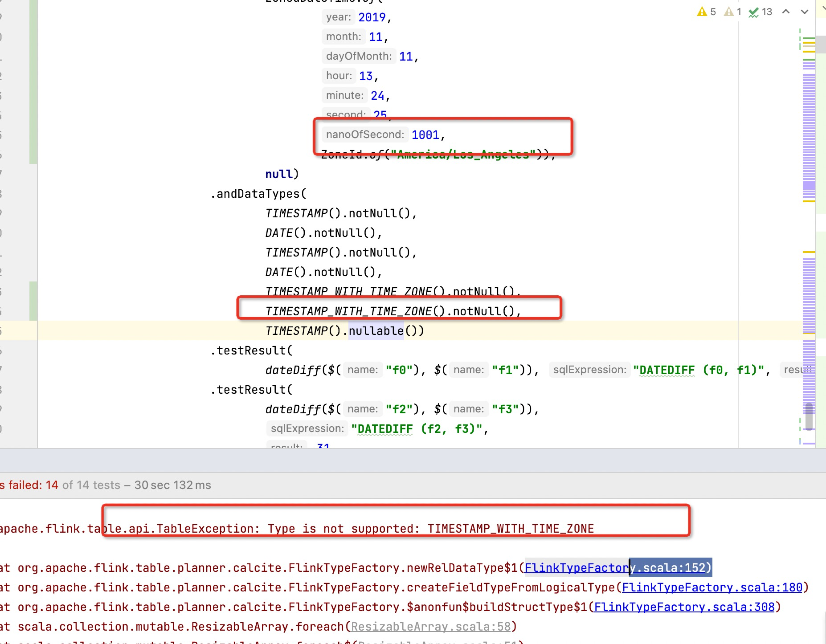Click the minute value 24
The image size is (826, 644).
coord(377,96)
